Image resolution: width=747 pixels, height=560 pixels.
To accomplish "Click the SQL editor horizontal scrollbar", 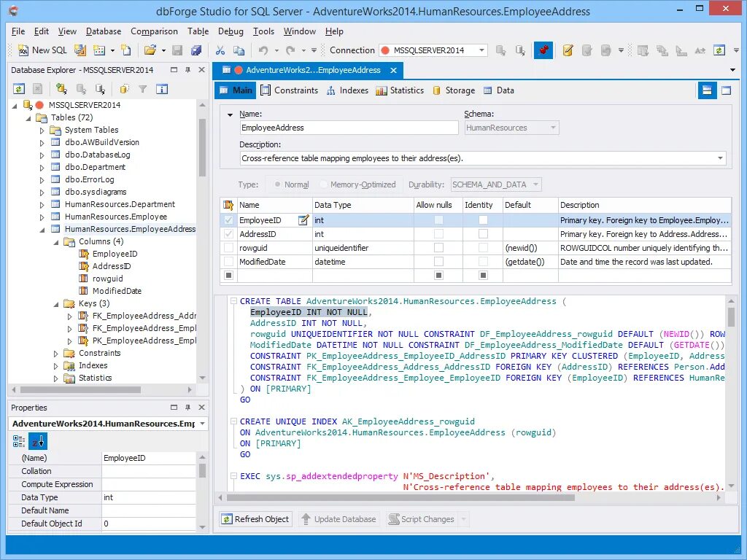I will click(400, 497).
